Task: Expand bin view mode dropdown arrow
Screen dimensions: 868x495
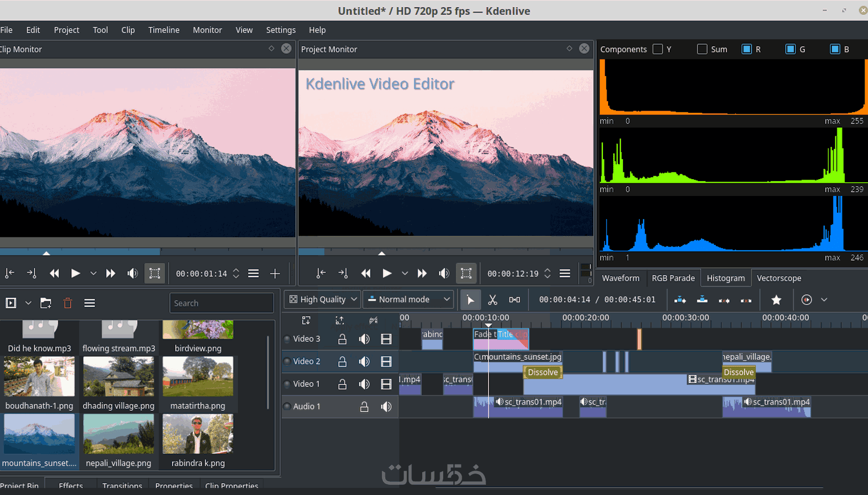Action: point(28,303)
